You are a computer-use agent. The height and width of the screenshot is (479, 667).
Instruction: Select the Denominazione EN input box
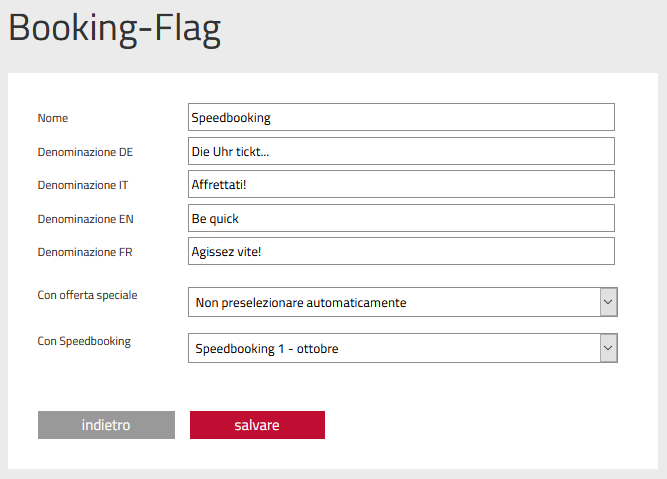click(400, 218)
